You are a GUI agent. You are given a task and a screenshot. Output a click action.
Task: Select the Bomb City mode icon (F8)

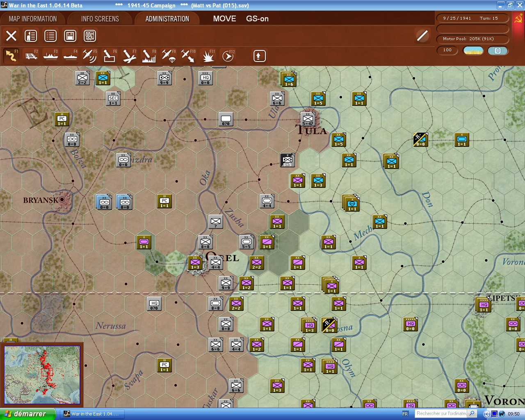pos(148,56)
